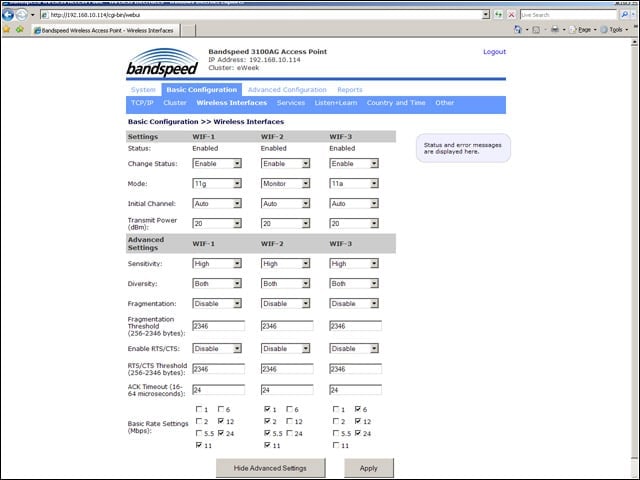Click the Print icon in command bar
The image size is (640, 480).
pos(555,30)
